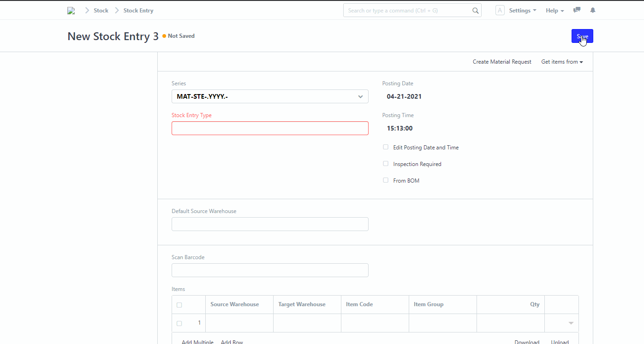Image resolution: width=644 pixels, height=344 pixels.
Task: Click inside the Scan Barcode field
Action: (270, 270)
